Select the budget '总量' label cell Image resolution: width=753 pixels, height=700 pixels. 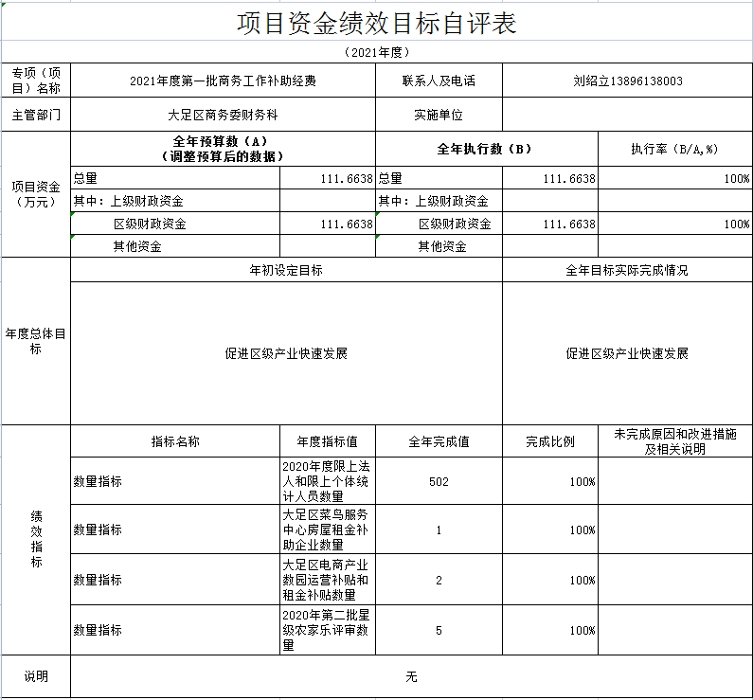pyautogui.click(x=175, y=178)
